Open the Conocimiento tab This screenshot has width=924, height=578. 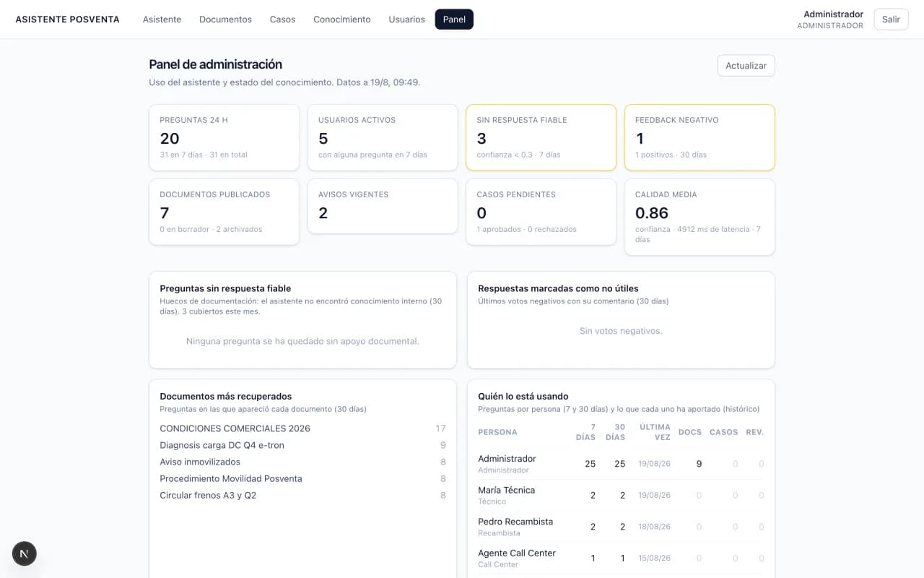pyautogui.click(x=342, y=20)
